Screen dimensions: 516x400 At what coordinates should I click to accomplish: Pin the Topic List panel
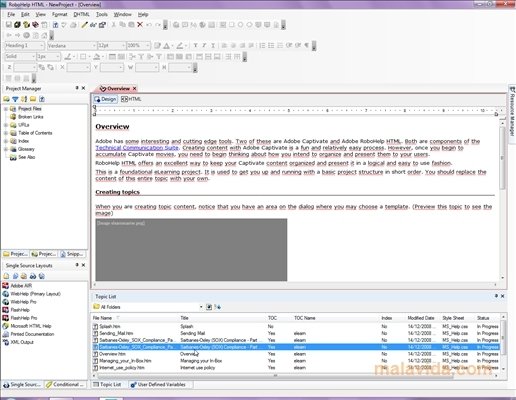click(496, 296)
